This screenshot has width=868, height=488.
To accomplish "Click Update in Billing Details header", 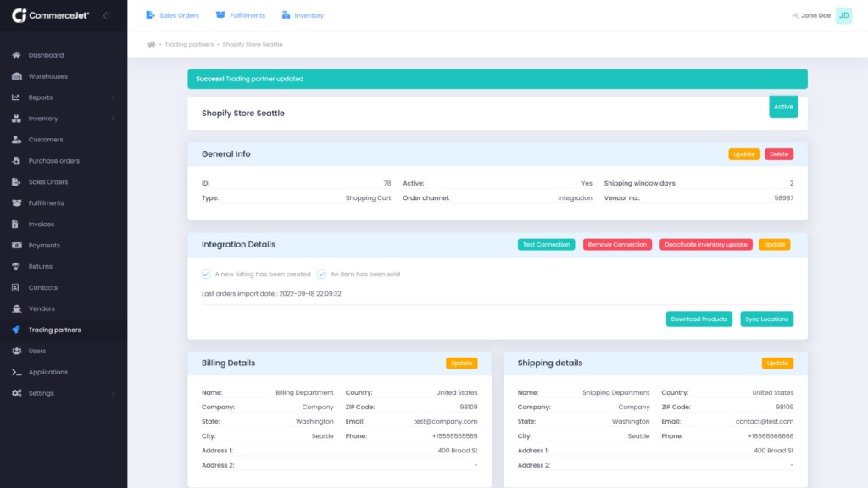I will [462, 363].
